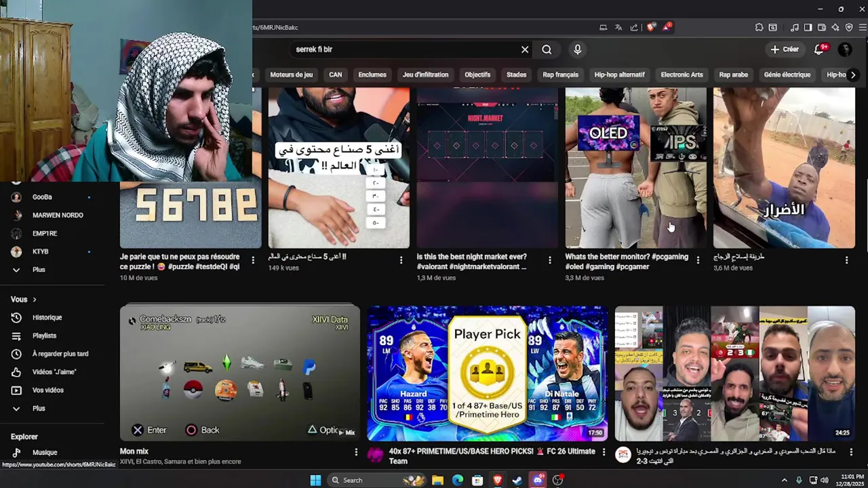This screenshot has height=488, width=868.
Task: Open Discord from the taskbar
Action: [538, 480]
